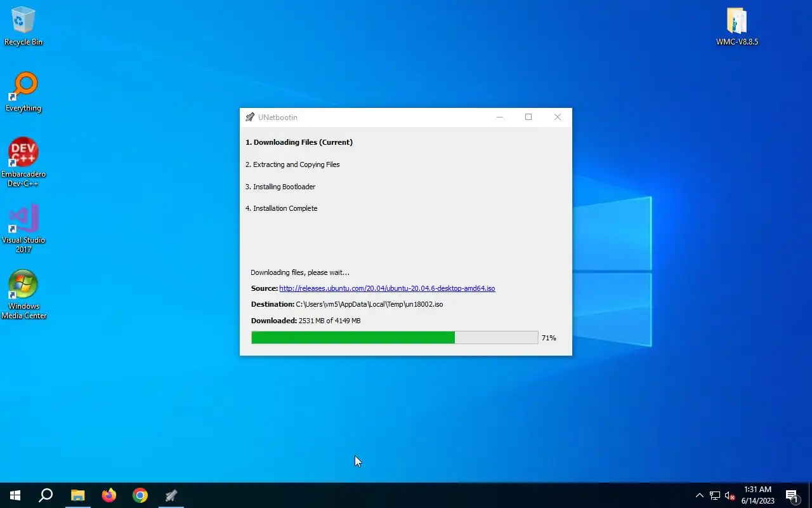Click the destination path un18002.iso text

point(369,304)
